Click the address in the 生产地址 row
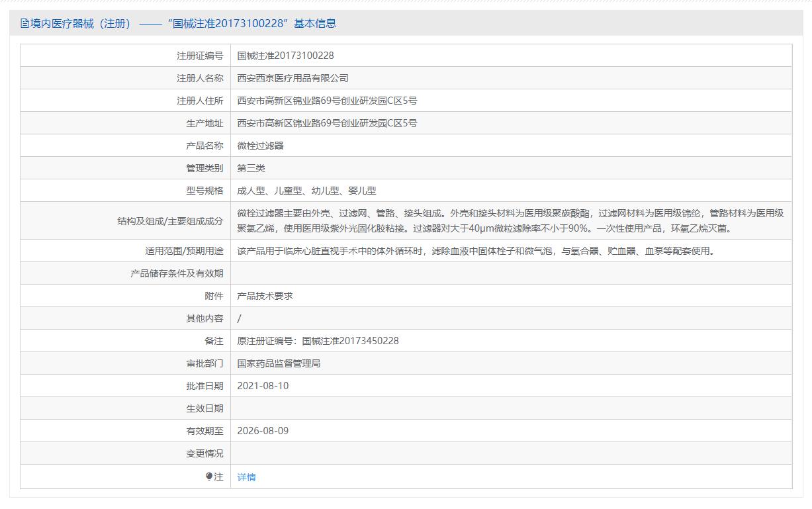The width and height of the screenshot is (812, 509). tap(328, 123)
